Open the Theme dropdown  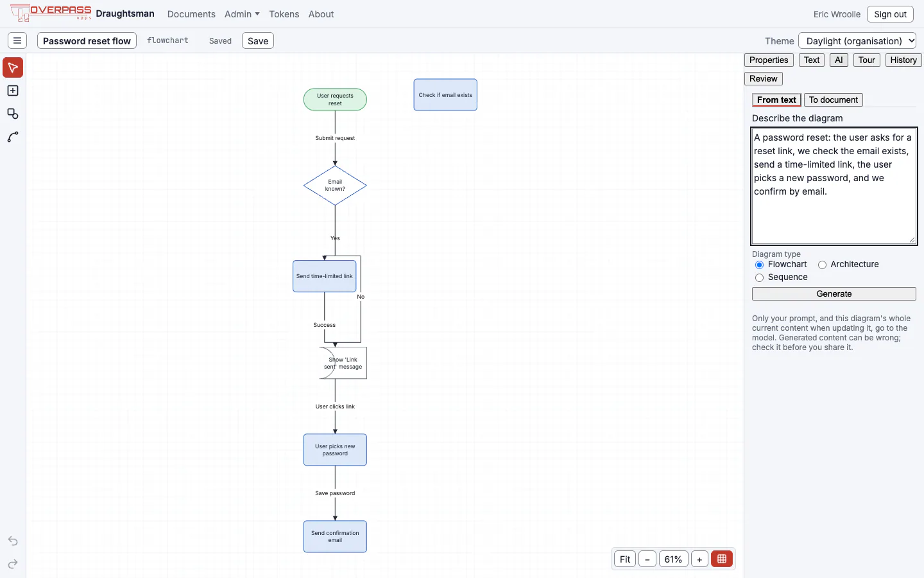pyautogui.click(x=857, y=40)
